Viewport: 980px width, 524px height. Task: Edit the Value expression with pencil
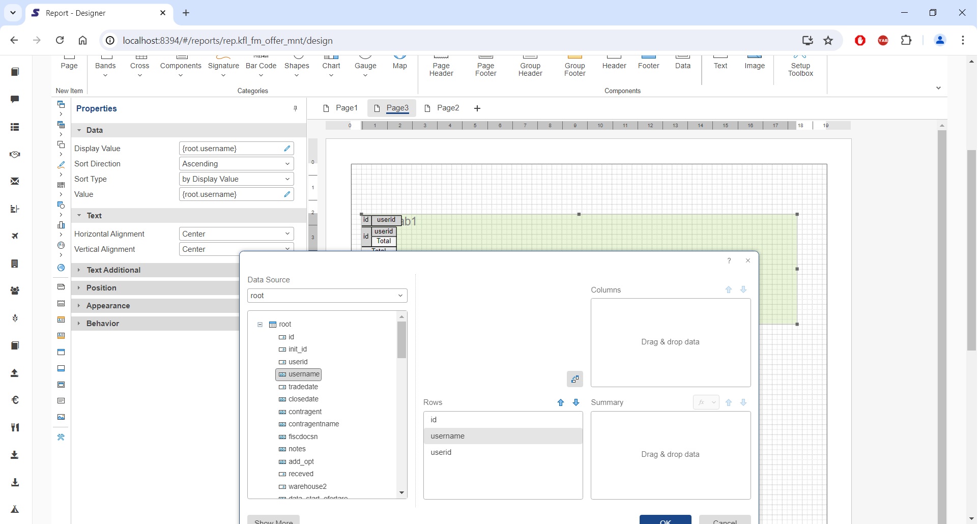pos(287,194)
